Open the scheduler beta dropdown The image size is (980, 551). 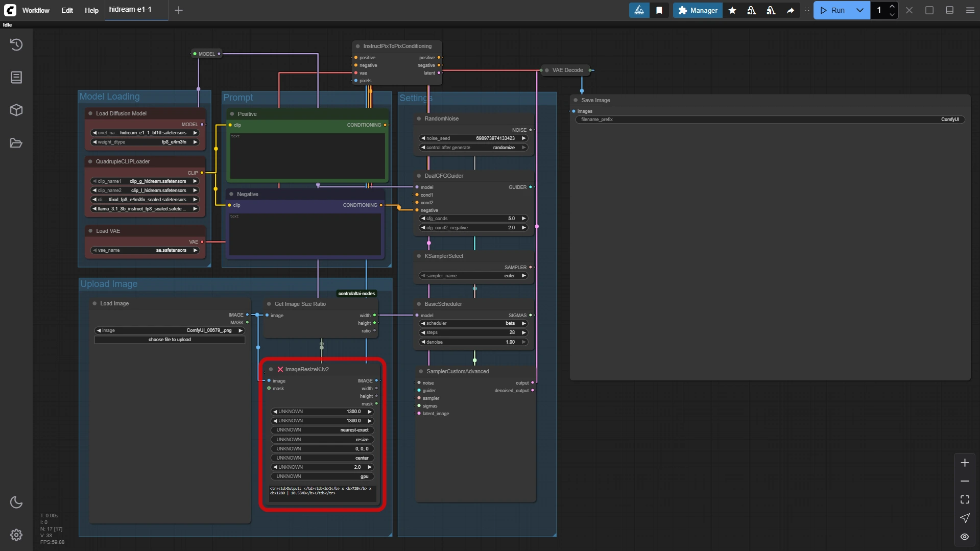(473, 323)
